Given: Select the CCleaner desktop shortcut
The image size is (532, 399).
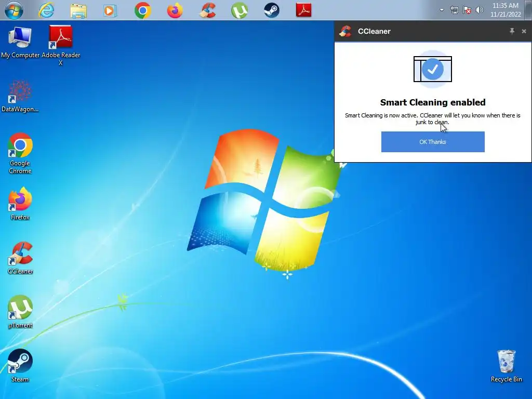Looking at the screenshot, I should (20, 258).
